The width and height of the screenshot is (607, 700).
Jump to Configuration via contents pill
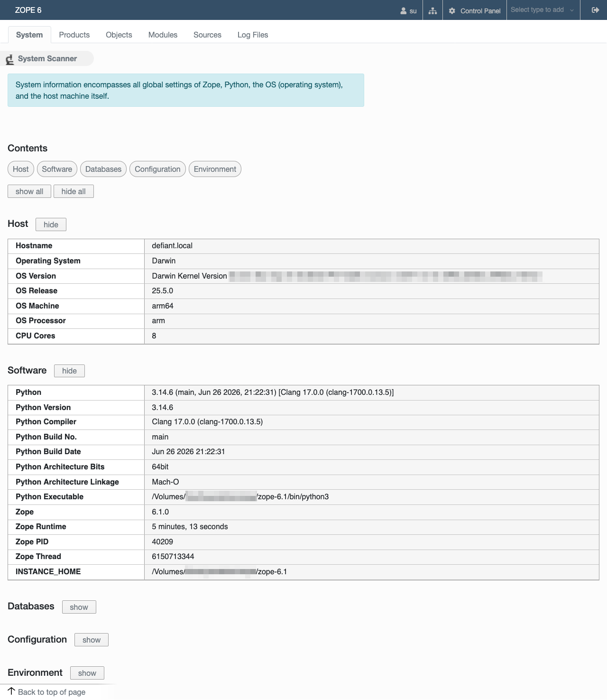(157, 169)
